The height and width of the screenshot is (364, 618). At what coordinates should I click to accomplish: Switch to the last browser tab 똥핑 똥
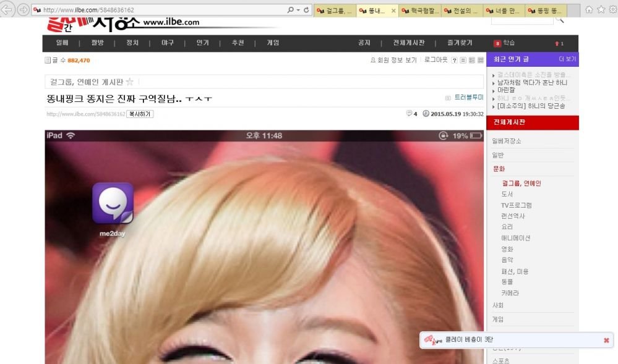(547, 11)
